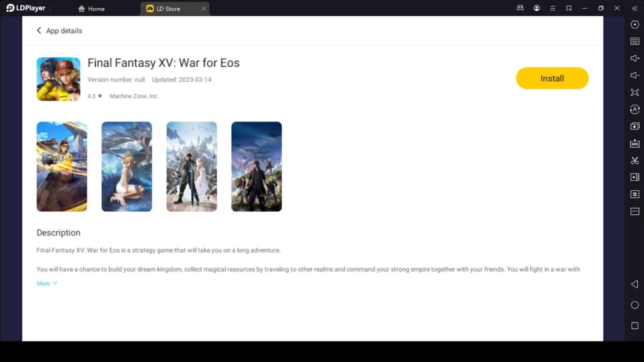Increase volume using the sidebar speaker-plus icon
The image size is (644, 362).
point(635,58)
